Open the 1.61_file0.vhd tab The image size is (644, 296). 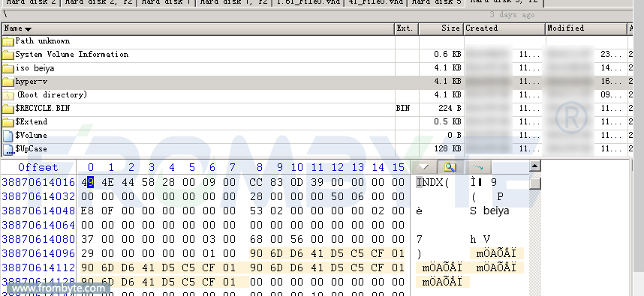308,2
